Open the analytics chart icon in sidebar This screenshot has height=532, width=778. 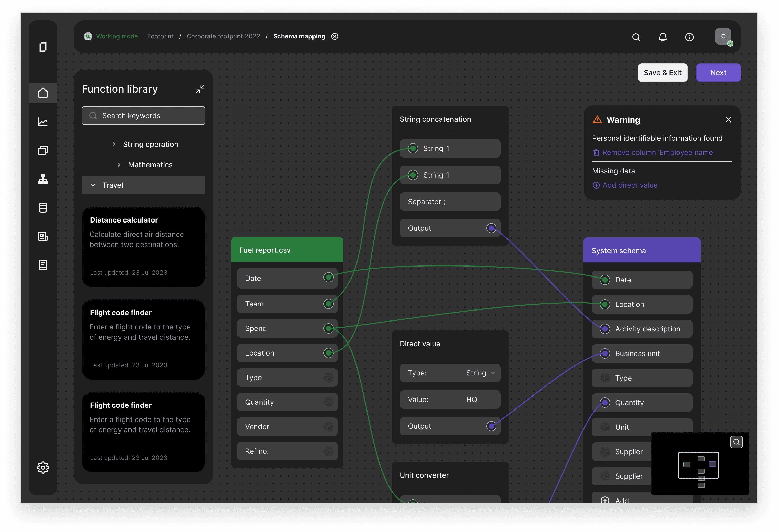click(x=43, y=122)
